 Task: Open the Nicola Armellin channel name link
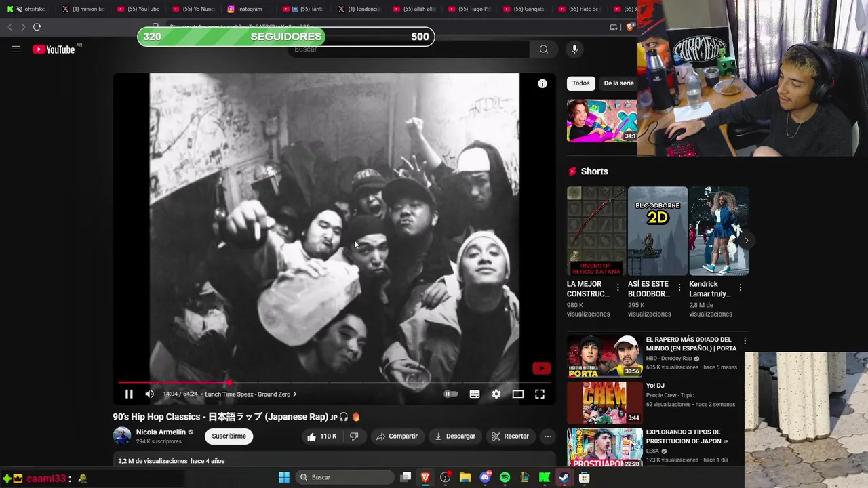(x=161, y=432)
